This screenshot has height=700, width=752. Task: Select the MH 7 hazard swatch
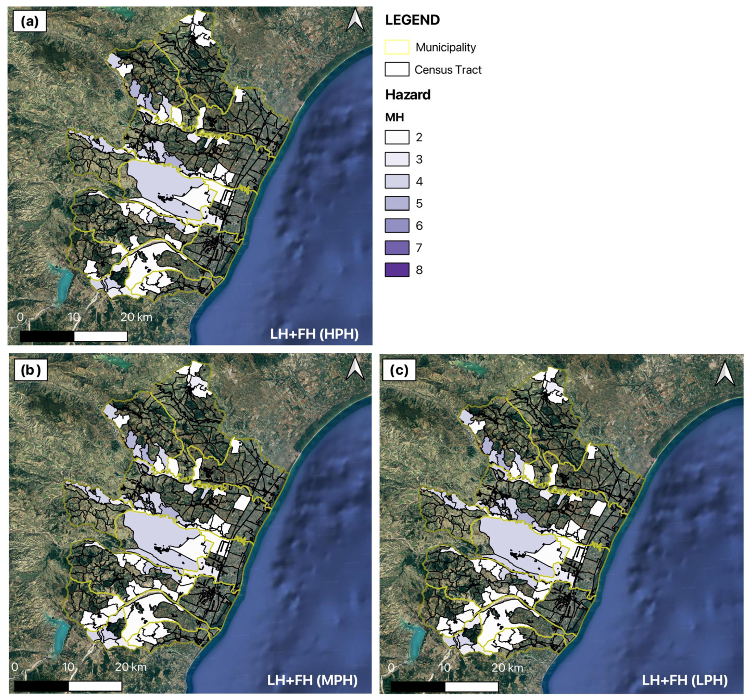click(x=397, y=248)
